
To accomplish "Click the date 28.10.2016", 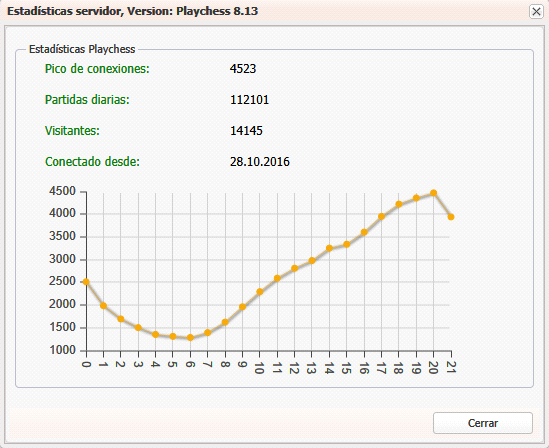I will coord(260,161).
